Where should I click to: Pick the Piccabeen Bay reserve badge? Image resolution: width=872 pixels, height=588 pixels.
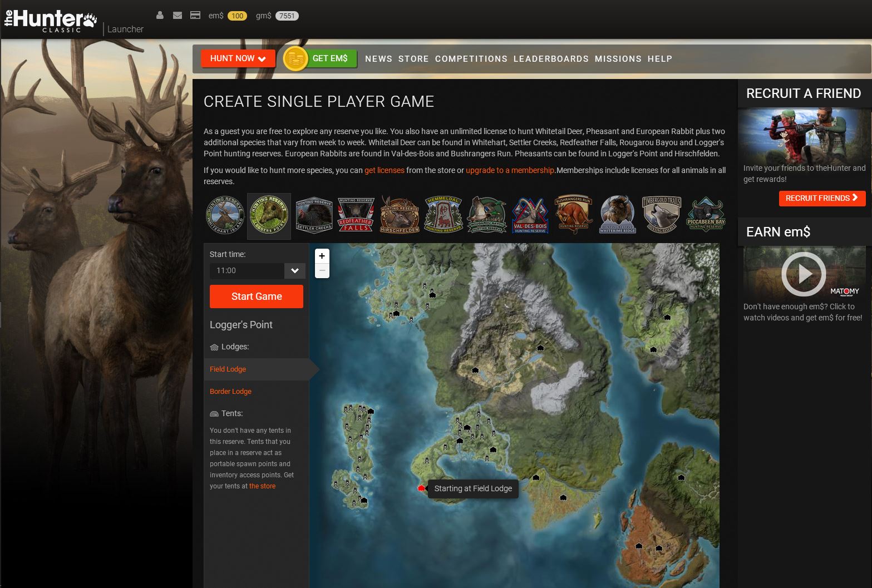(706, 215)
